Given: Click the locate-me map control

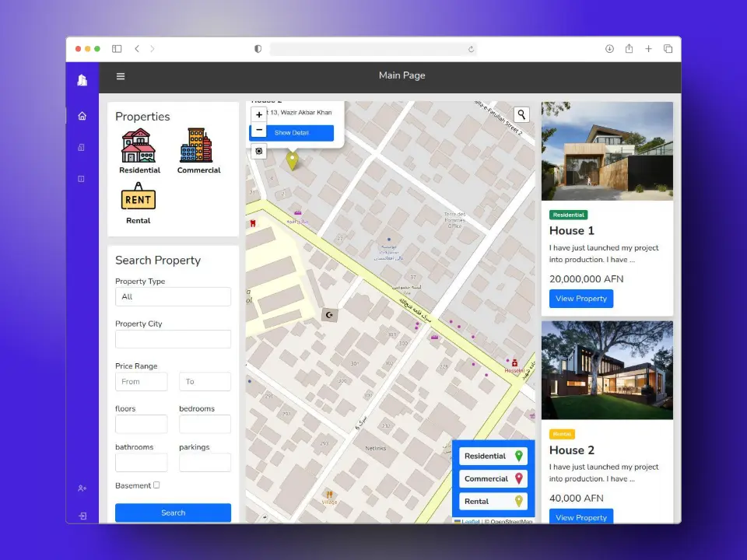Looking at the screenshot, I should tap(258, 151).
